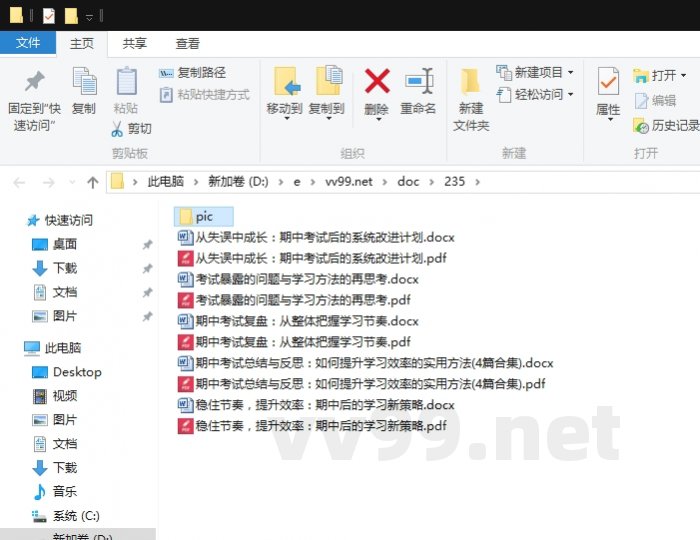The width and height of the screenshot is (700, 540).
Task: Click 此电脑 in navigation pane
Action: pos(52,348)
